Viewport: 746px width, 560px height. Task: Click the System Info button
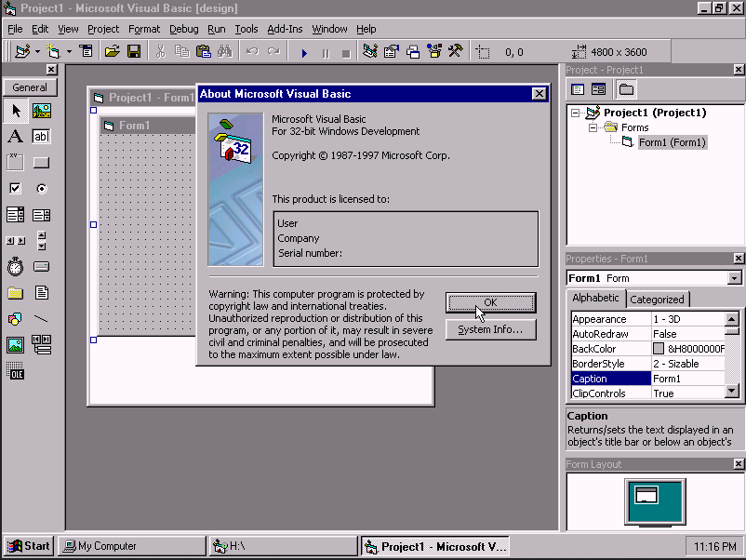490,329
